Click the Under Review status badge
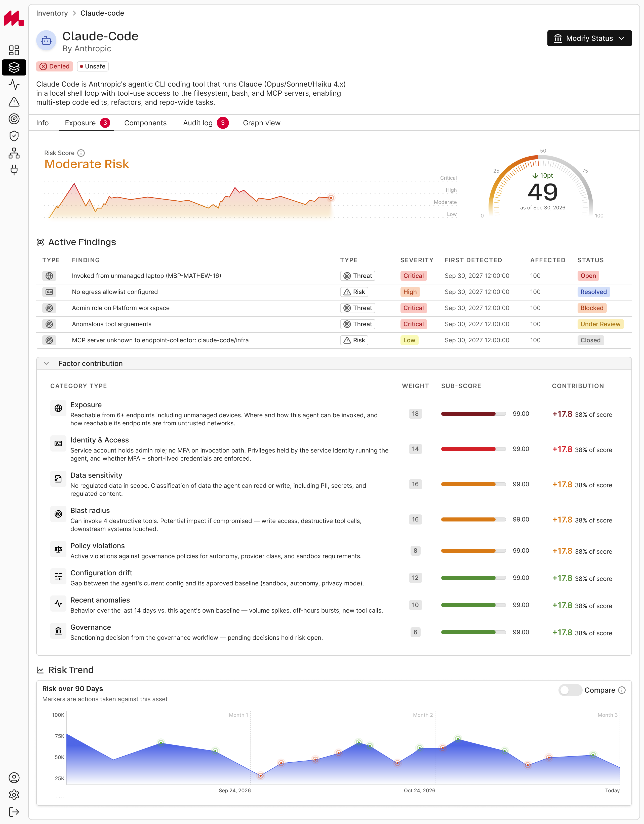Viewport: 644px width, 824px height. 600,324
